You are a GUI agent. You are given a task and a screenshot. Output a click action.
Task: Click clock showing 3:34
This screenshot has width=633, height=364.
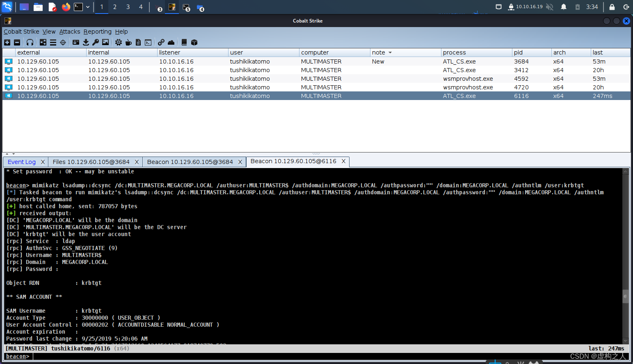(x=592, y=7)
